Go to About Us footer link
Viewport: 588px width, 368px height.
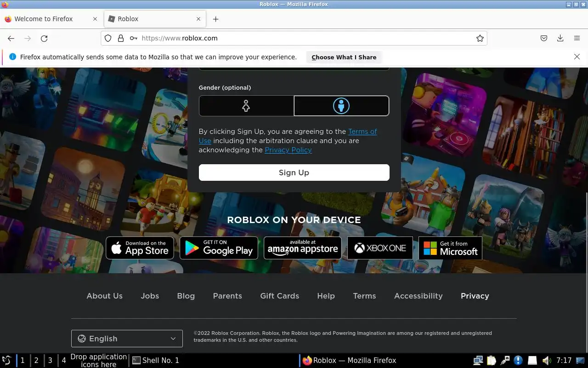click(105, 296)
